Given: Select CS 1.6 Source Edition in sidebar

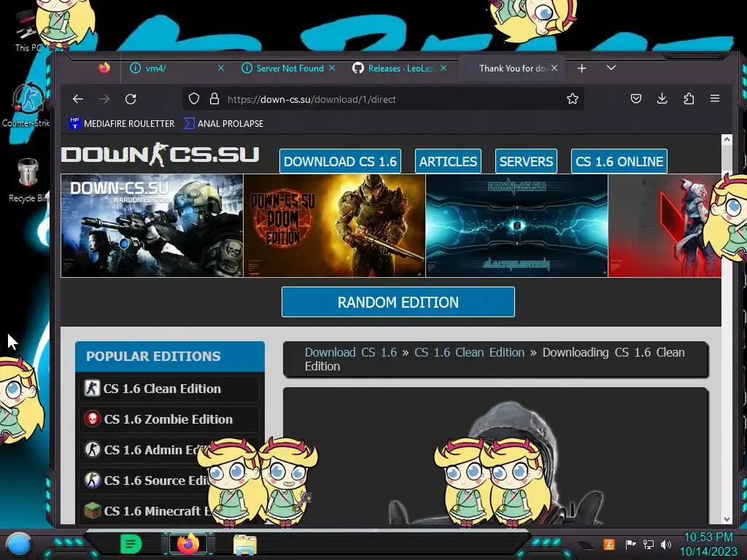Looking at the screenshot, I should coord(169,480).
